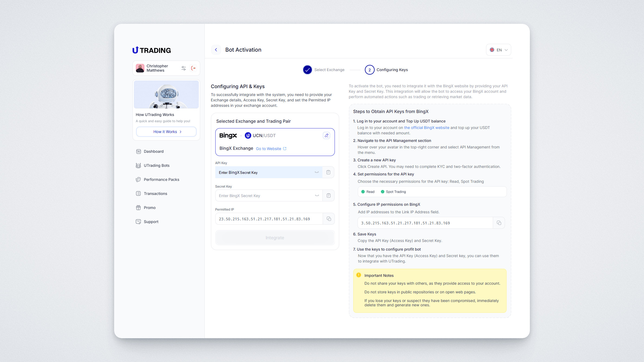Expand How it Works guide

pyautogui.click(x=166, y=132)
